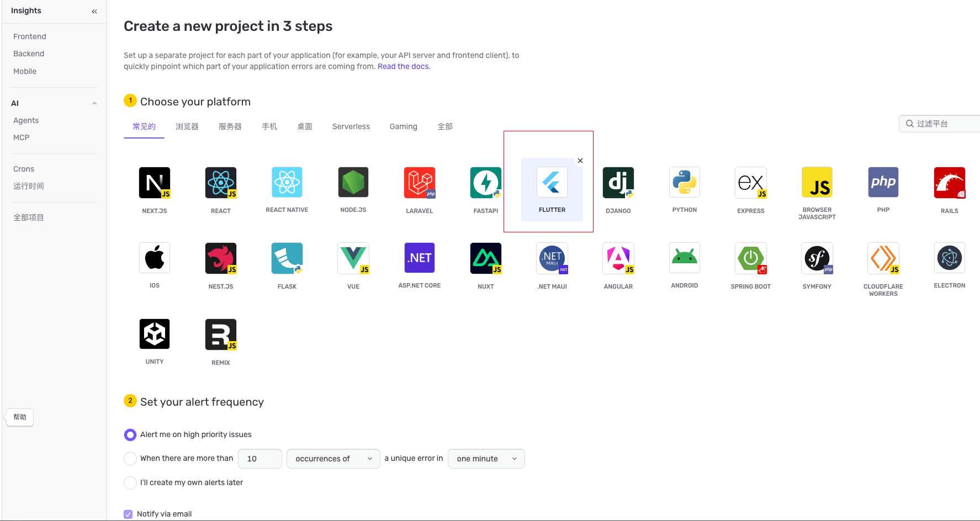Open the 全部 platform tab

445,126
